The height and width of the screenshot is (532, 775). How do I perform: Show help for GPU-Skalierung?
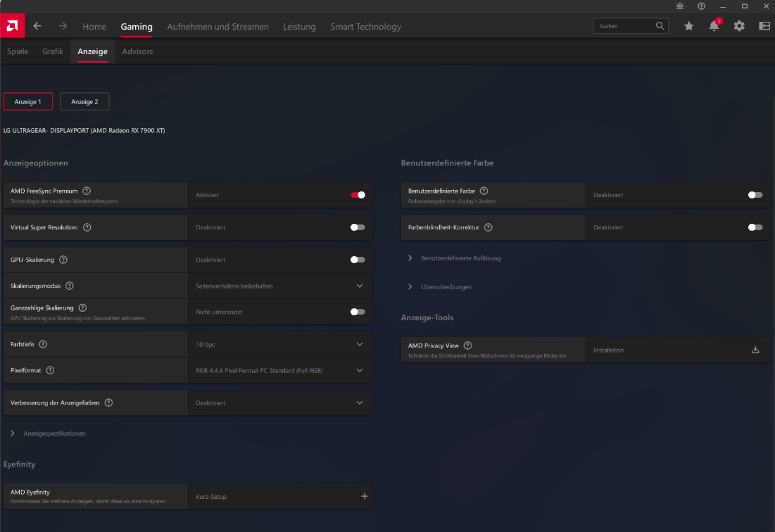point(63,260)
